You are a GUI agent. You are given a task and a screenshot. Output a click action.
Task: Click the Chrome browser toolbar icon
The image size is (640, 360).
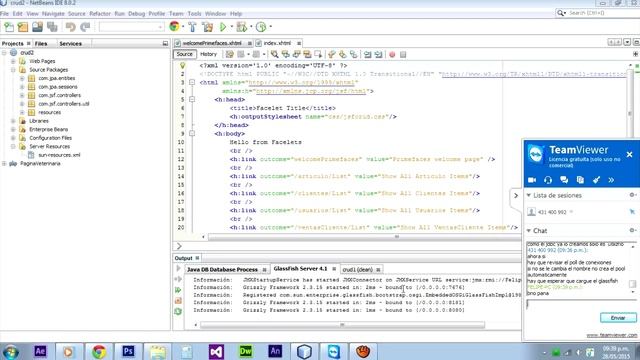click(174, 27)
